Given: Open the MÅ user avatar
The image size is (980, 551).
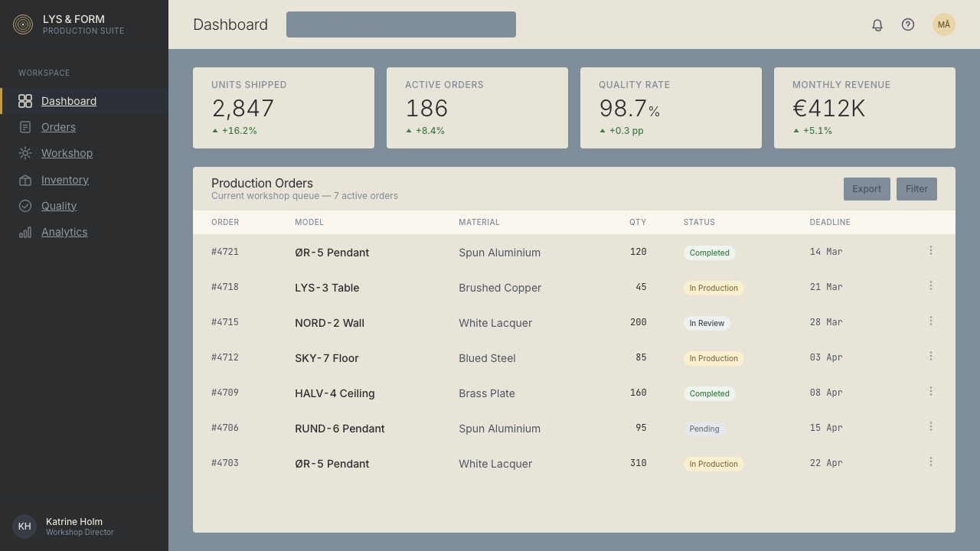Looking at the screenshot, I should click(x=944, y=24).
